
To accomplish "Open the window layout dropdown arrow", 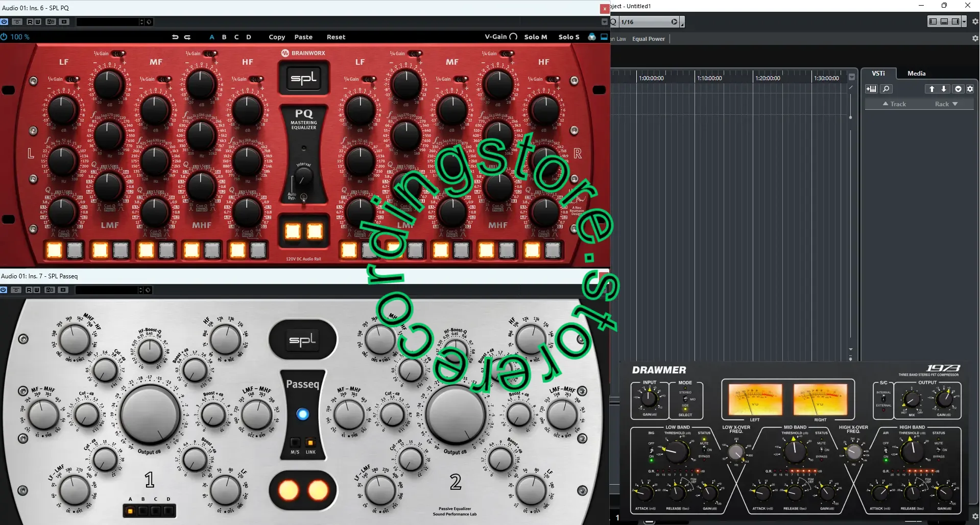I will 964,21.
